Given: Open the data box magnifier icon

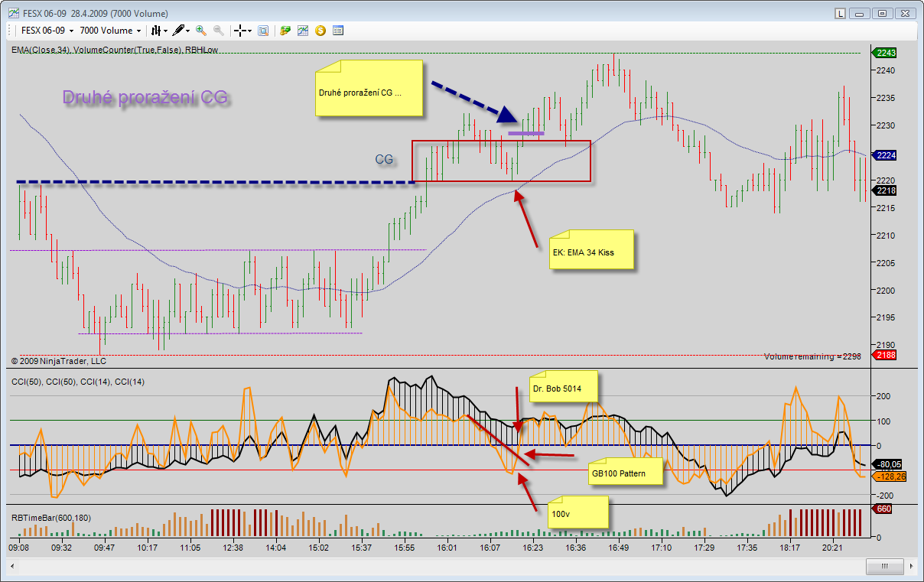Looking at the screenshot, I should pos(263,31).
